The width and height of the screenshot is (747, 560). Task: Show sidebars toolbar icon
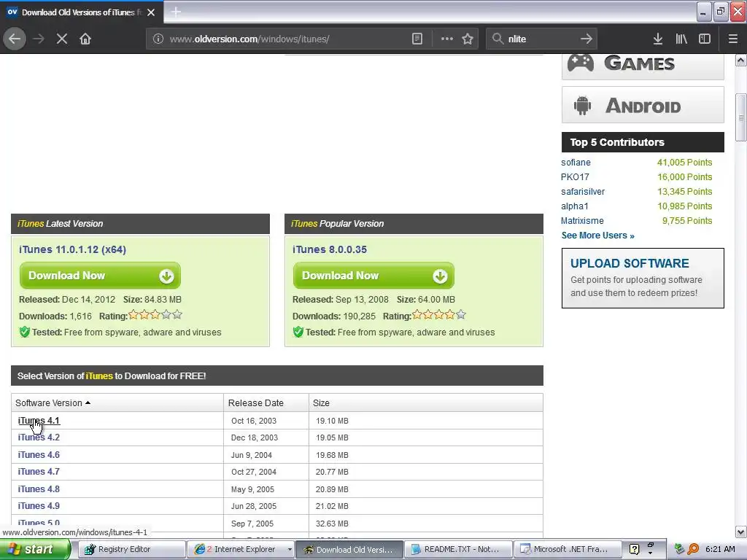(705, 39)
